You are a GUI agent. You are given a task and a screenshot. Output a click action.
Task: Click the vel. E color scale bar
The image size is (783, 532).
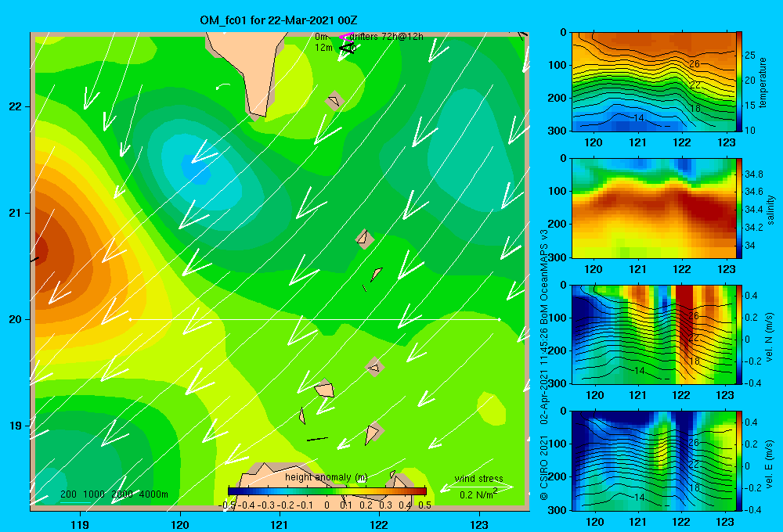(739, 461)
